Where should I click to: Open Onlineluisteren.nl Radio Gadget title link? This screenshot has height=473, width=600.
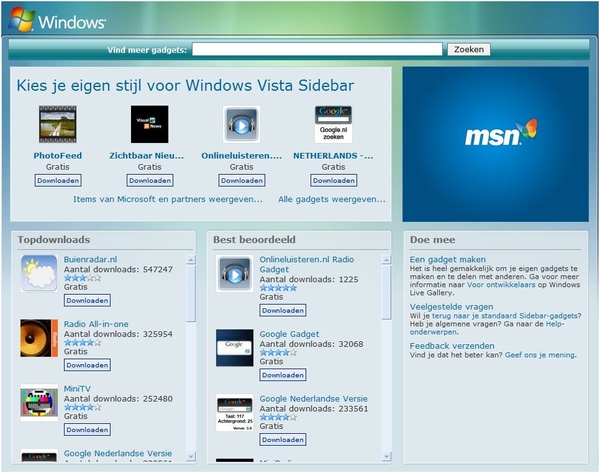click(307, 264)
